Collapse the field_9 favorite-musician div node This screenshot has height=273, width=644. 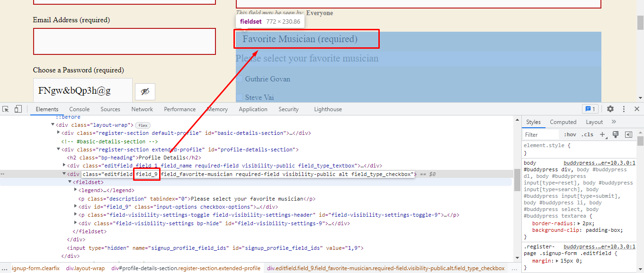(x=64, y=174)
